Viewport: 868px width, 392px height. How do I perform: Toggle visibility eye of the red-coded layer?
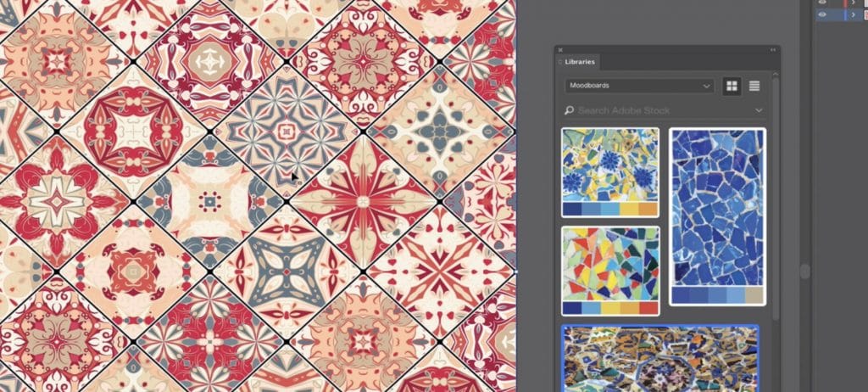click(822, 3)
